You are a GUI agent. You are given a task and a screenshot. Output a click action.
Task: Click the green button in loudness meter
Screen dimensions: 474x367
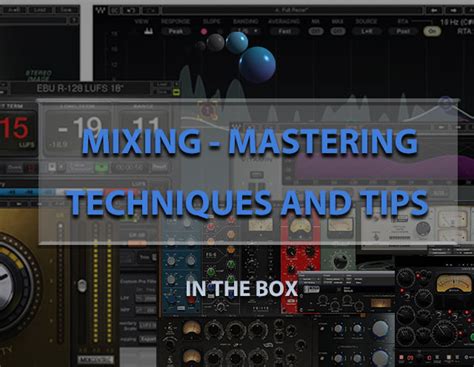(x=101, y=167)
